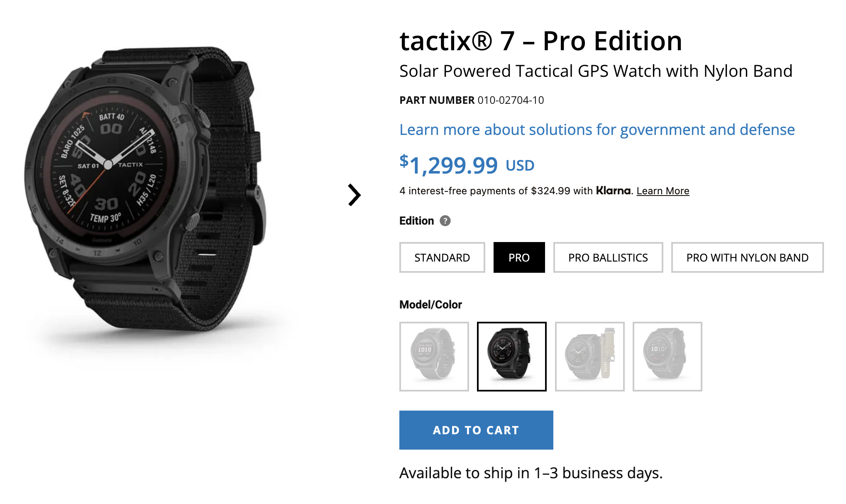This screenshot has height=504, width=846.
Task: Select the highlighted black nylon band swatch
Action: tap(511, 356)
